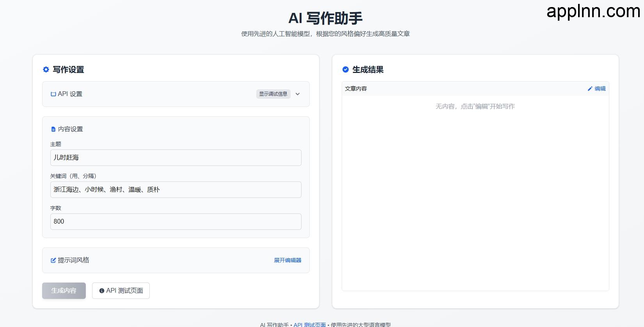Screen dimensions: 644x327
Task: Click the 字数 label
Action: 56,208
